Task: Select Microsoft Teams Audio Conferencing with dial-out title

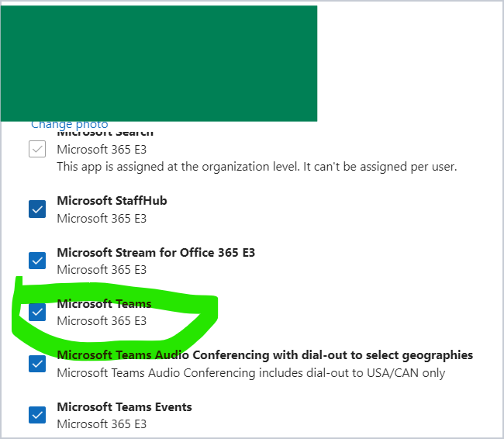Action: (265, 355)
